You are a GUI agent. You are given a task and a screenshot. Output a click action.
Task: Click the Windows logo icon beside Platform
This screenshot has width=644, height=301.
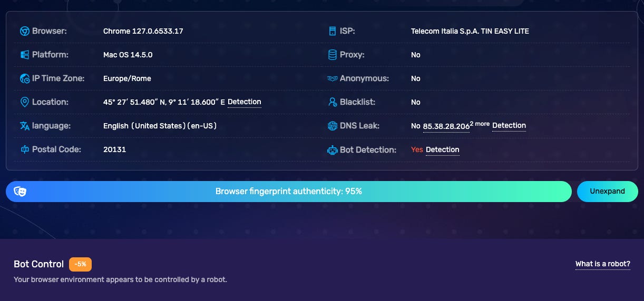point(24,55)
